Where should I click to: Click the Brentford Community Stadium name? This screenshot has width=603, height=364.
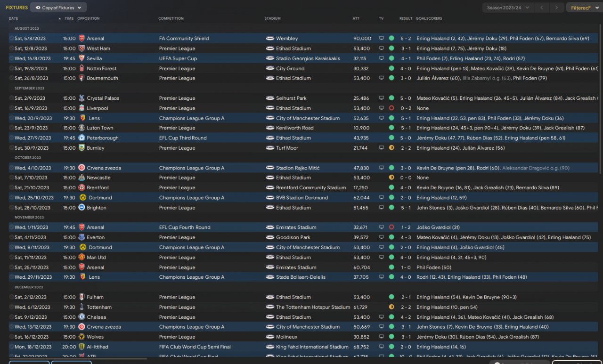pos(311,188)
